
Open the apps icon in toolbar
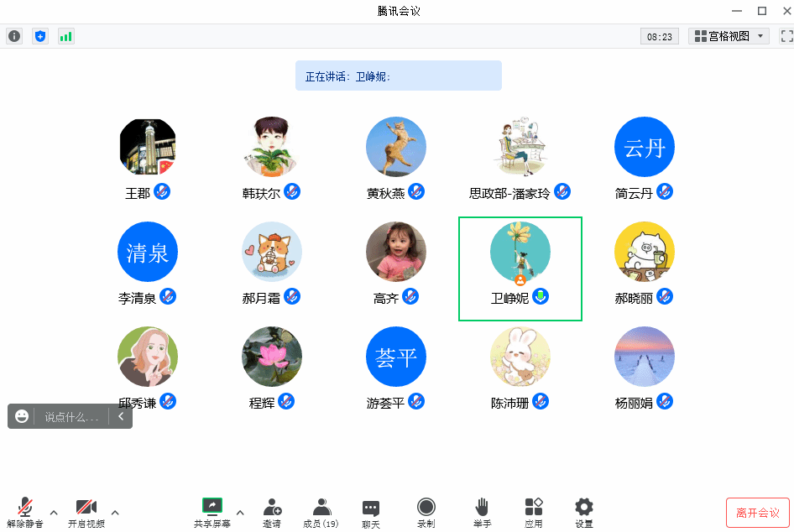pos(534,513)
